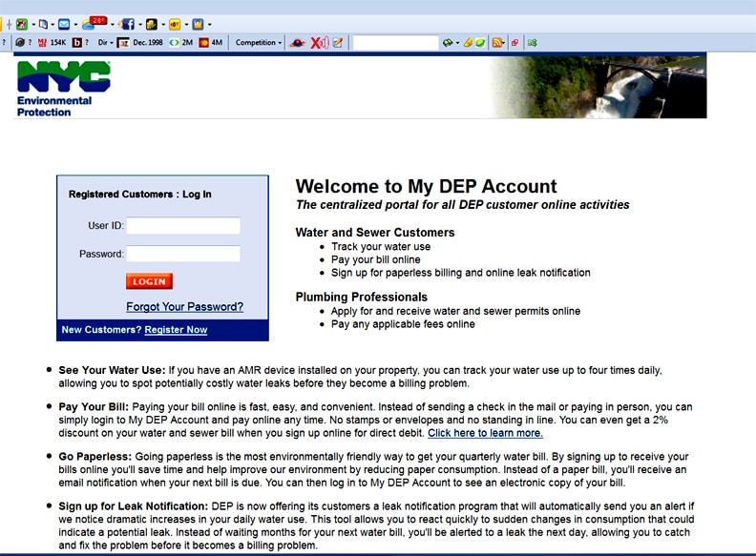756x556 pixels.
Task: Click the dark round swirl icon in second toolbar
Action: pyautogui.click(x=20, y=42)
